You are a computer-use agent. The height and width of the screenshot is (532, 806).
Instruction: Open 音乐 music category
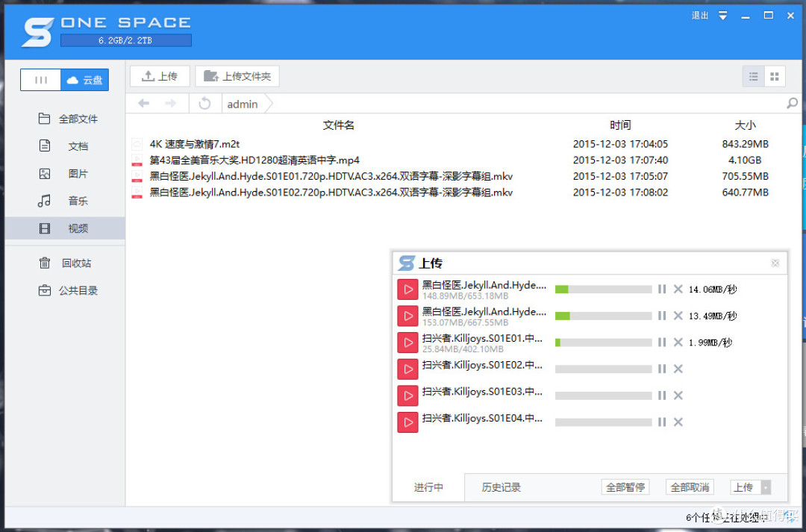tap(65, 201)
